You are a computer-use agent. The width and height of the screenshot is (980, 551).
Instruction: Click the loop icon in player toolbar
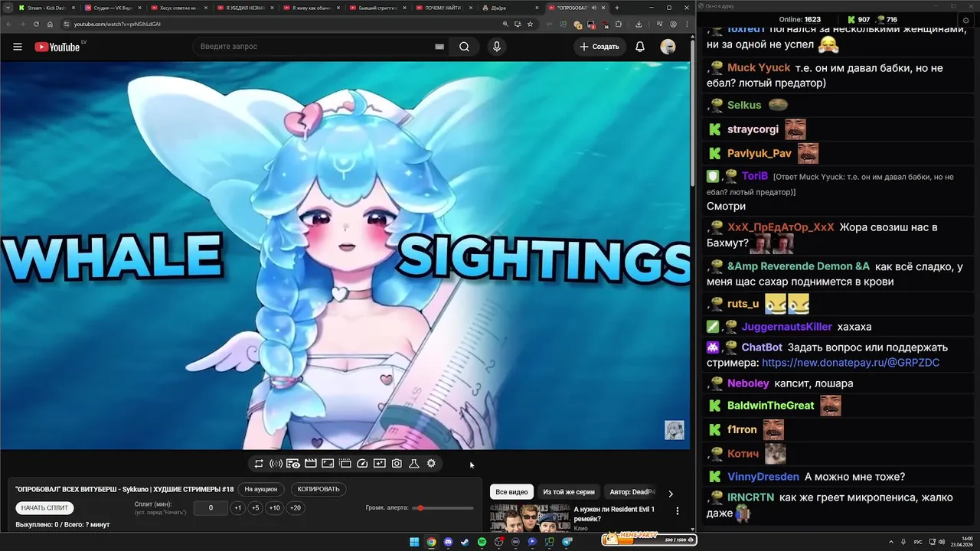tap(259, 464)
